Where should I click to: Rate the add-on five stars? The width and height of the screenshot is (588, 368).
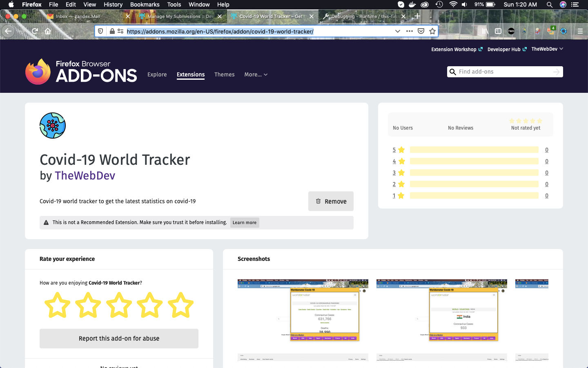180,305
